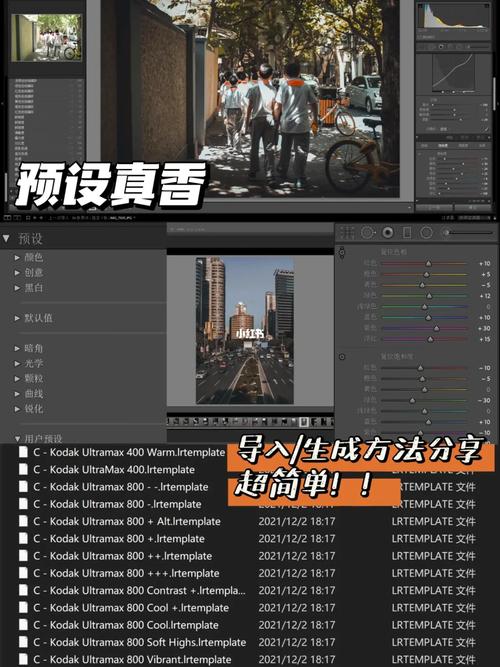
Task: Select the Spot Removal tool
Action: [x=368, y=233]
